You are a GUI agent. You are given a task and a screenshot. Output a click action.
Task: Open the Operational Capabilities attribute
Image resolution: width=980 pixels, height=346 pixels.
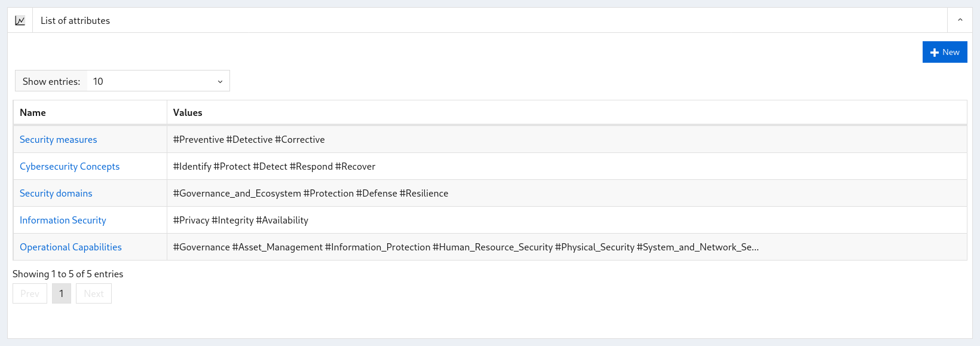(x=71, y=247)
